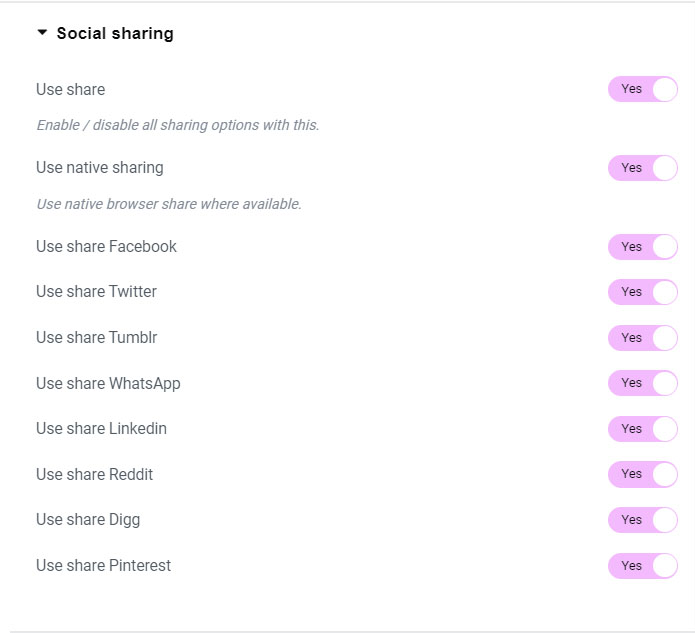695x633 pixels.
Task: Click the "Enable / disable all sharing options" hint
Action: pyautogui.click(x=177, y=126)
